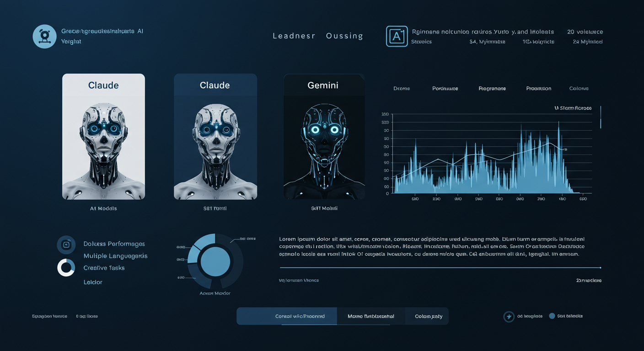Open the Oussing navigation item
The width and height of the screenshot is (644, 351).
(344, 36)
